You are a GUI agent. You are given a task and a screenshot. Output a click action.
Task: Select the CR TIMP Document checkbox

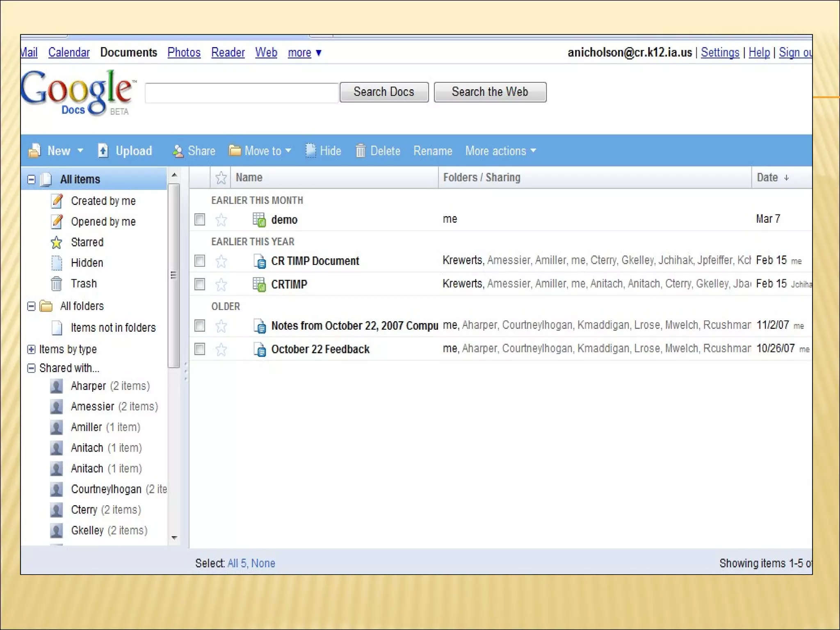pos(200,261)
